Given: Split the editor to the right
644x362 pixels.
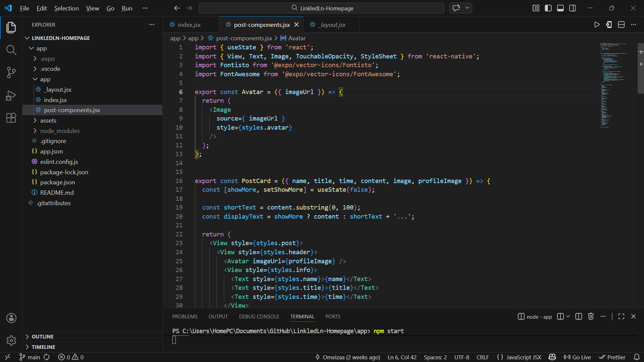Looking at the screenshot, I should (x=621, y=25).
